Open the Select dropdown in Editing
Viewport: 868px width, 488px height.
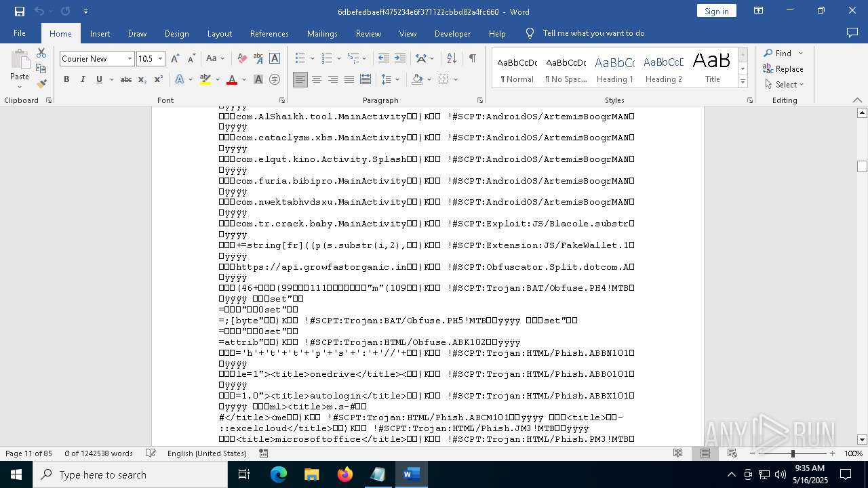pyautogui.click(x=784, y=85)
